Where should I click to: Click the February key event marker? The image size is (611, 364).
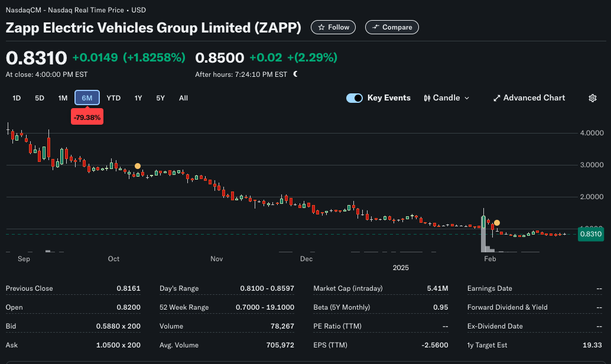pyautogui.click(x=497, y=223)
